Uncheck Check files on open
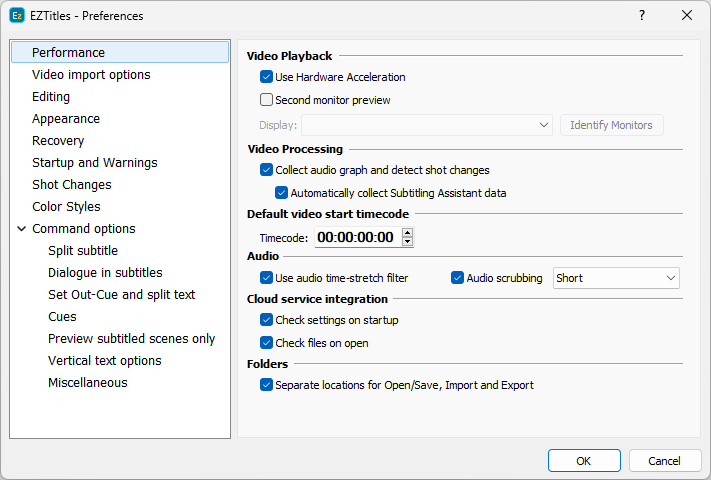The image size is (711, 480). (266, 343)
